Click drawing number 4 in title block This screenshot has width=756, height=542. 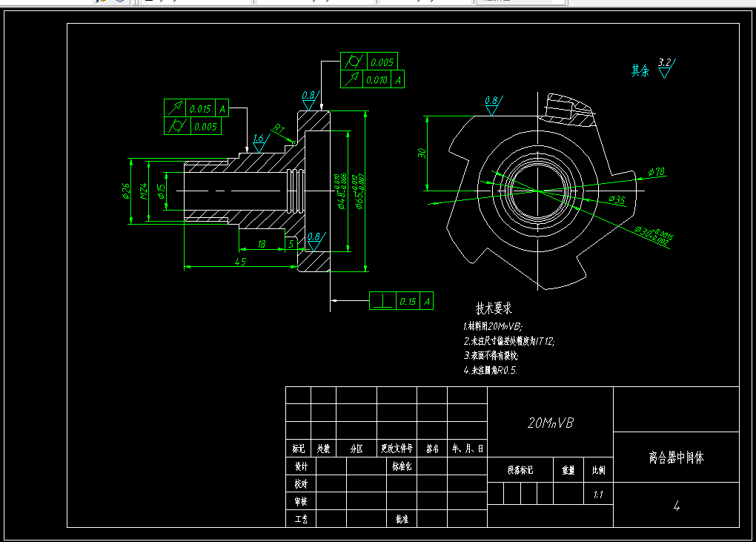(677, 506)
